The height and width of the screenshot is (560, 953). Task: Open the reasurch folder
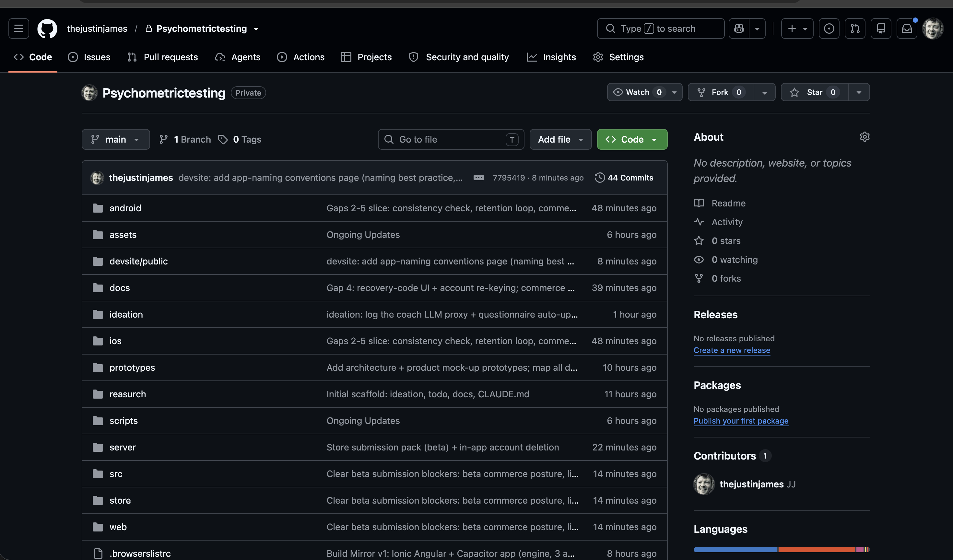coord(127,394)
